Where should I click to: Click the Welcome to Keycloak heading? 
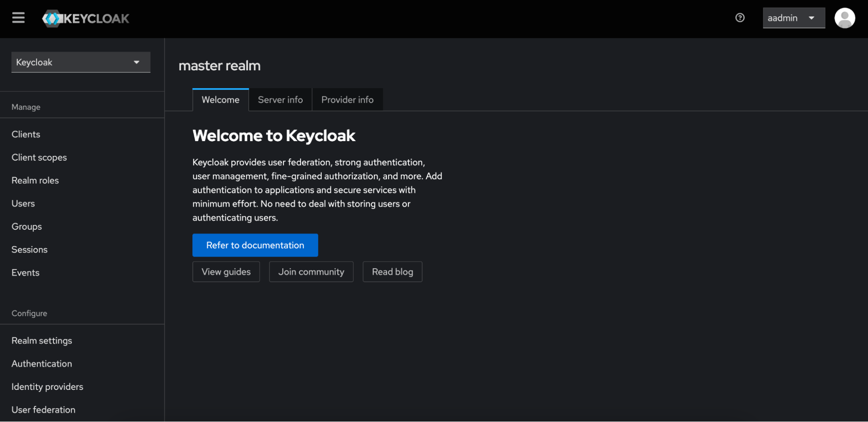click(x=274, y=136)
